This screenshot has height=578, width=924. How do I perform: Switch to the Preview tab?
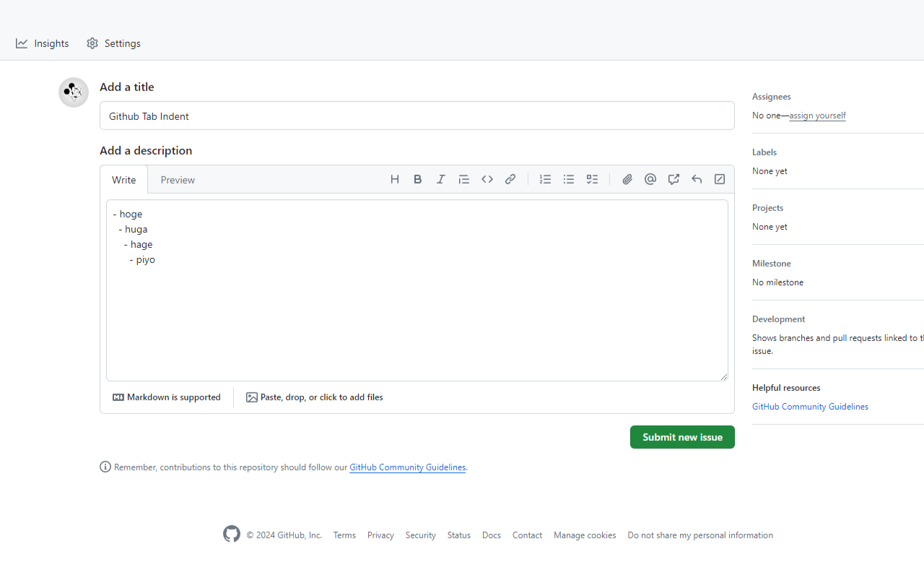[178, 179]
